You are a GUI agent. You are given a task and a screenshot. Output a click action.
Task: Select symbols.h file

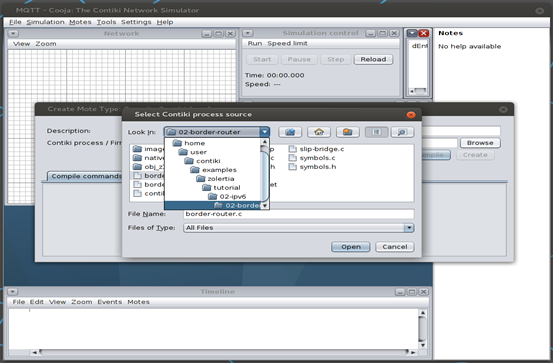[x=317, y=167]
